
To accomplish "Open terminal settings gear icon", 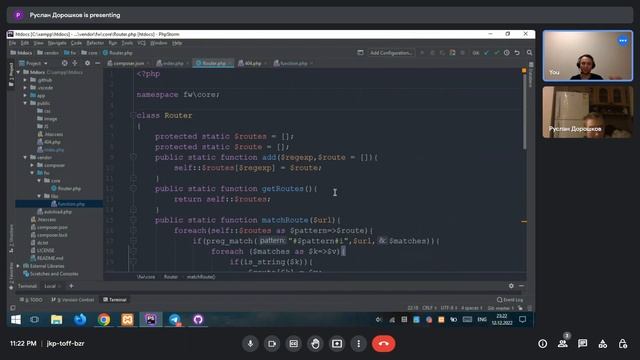I will pos(511,286).
